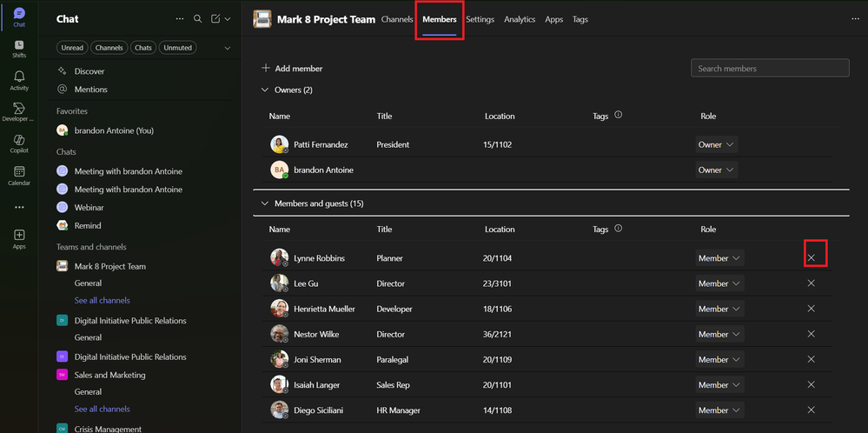Select Mark 8 Project Team in sidebar
This screenshot has height=433, width=868.
click(110, 266)
